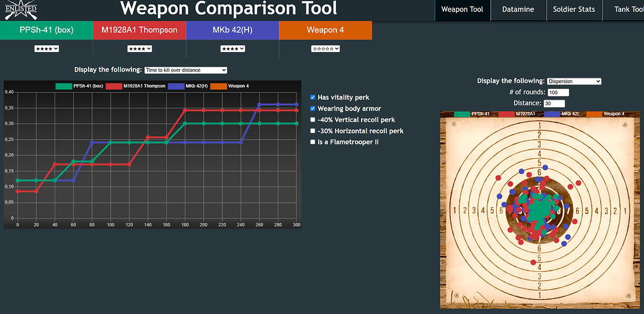Click the Enlisted logo icon

(21, 10)
